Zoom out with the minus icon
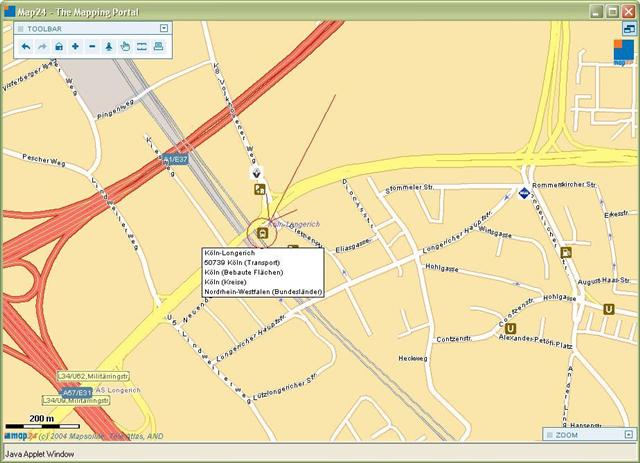 [x=92, y=47]
